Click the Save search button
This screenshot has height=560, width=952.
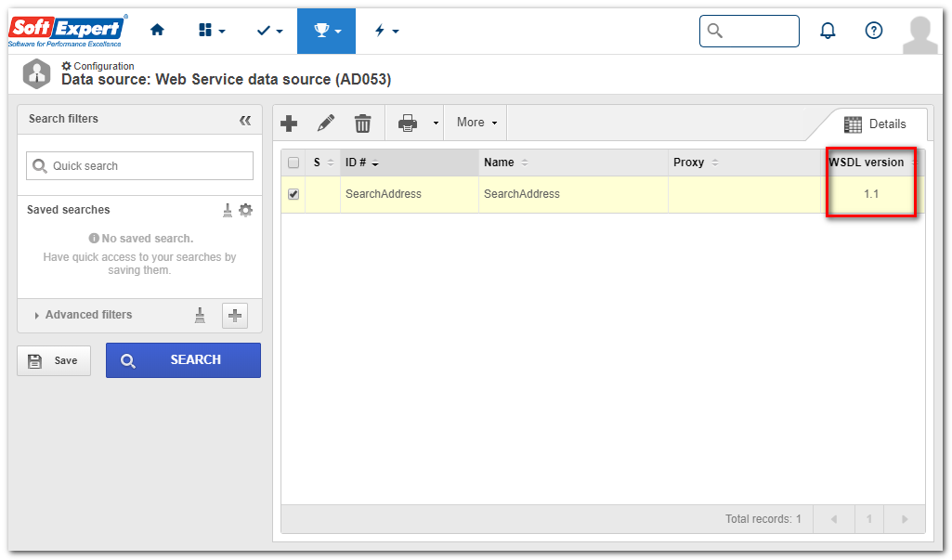[54, 360]
